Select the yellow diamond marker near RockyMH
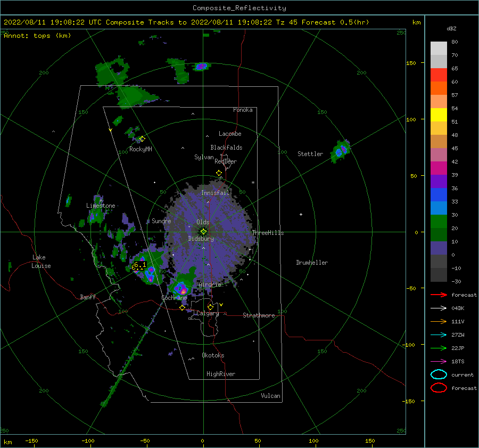The image size is (479, 448). [142, 139]
